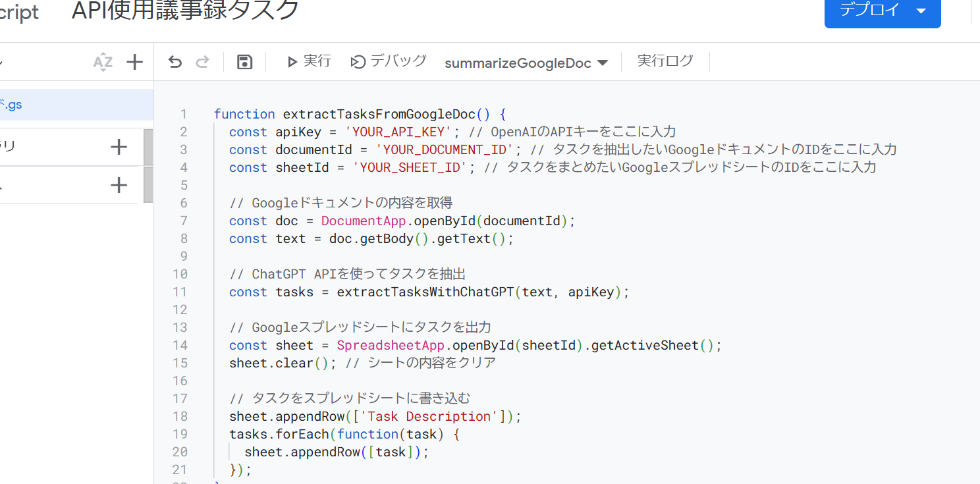
Task: Show the 実行ログ execution log
Action: (665, 61)
